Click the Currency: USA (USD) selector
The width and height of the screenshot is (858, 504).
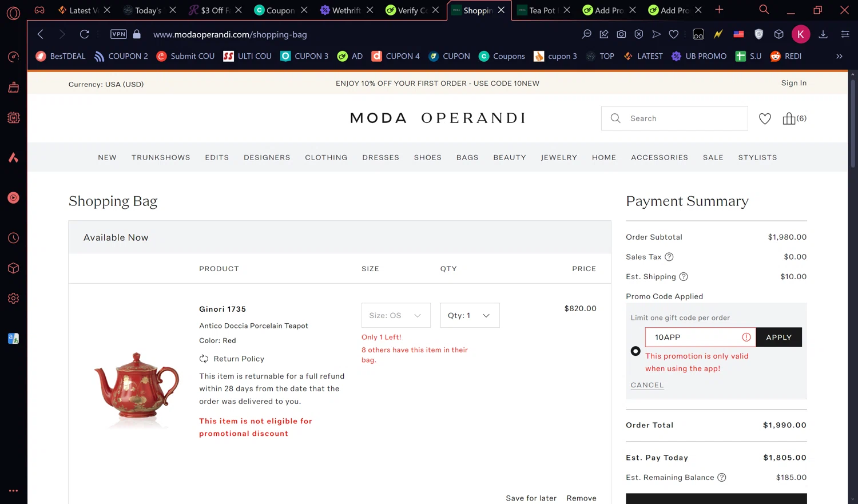(106, 84)
